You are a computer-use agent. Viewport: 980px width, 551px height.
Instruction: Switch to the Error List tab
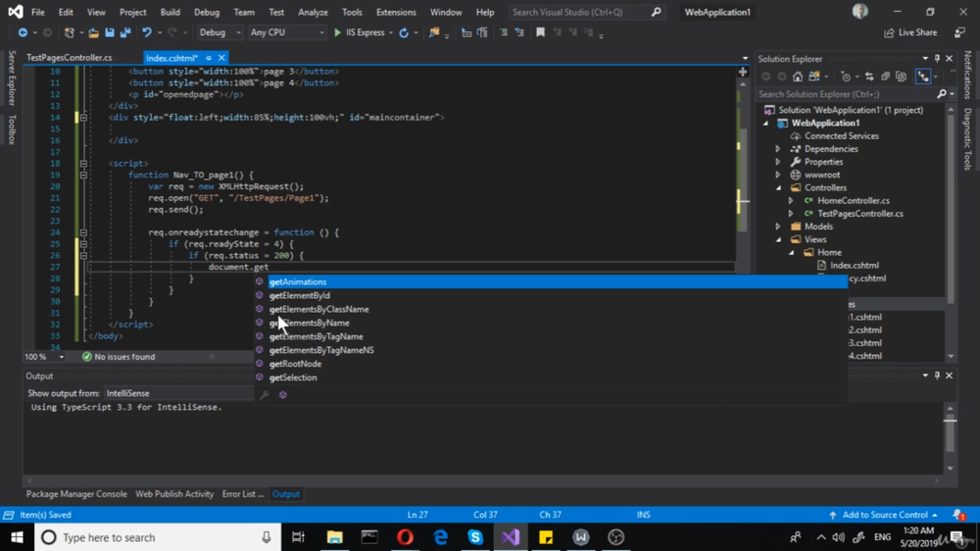[242, 494]
